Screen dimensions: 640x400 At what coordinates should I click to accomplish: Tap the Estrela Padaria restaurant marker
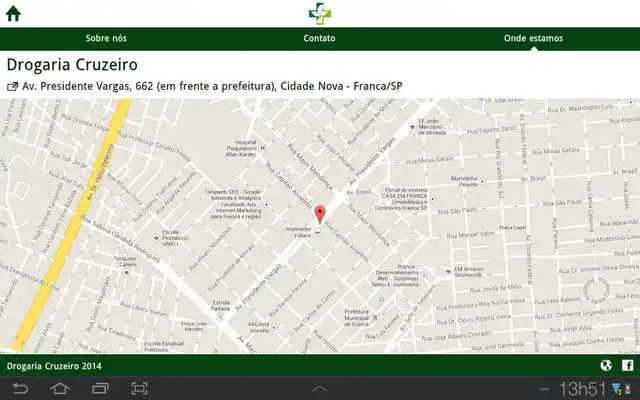coord(221,316)
